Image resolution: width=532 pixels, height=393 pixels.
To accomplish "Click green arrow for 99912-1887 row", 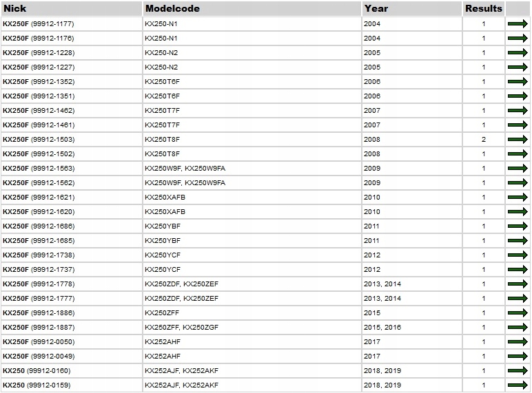I will [518, 328].
